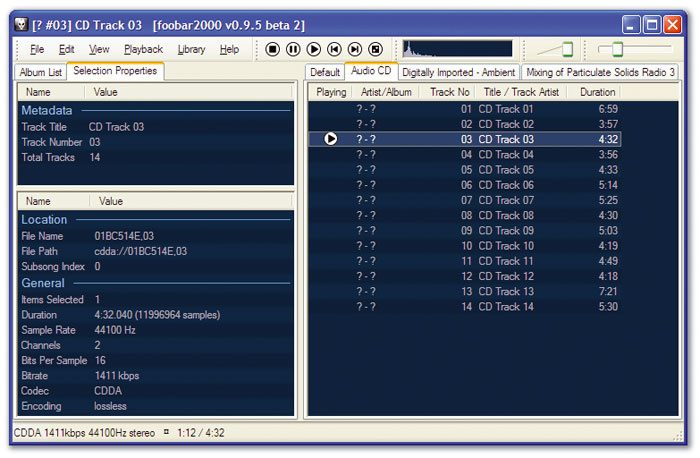Open the Library menu

click(191, 49)
